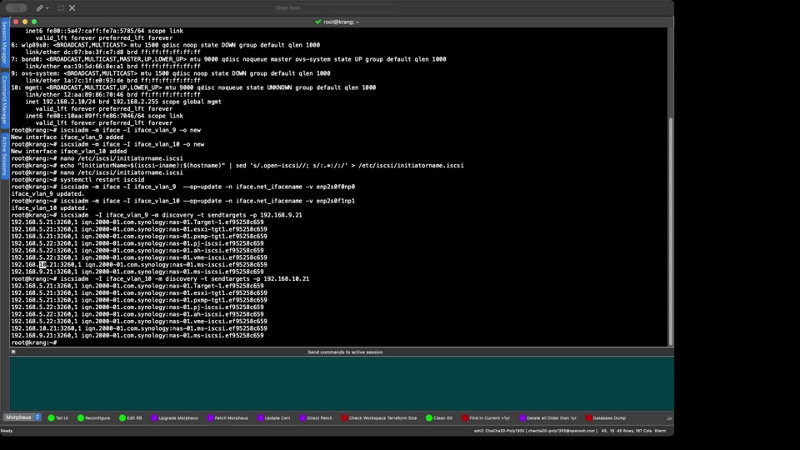Screen dimensions: 800x450
Task: Run Check Workspace Terraform Size button
Action: coord(379,418)
